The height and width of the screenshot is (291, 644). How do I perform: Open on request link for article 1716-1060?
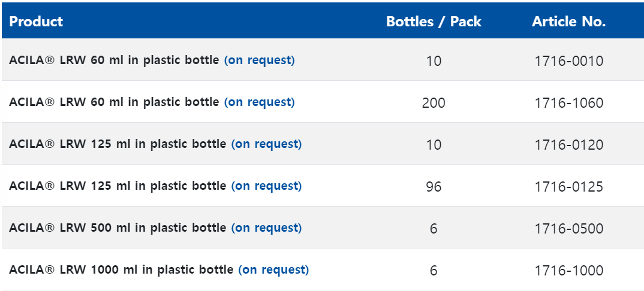259,102
